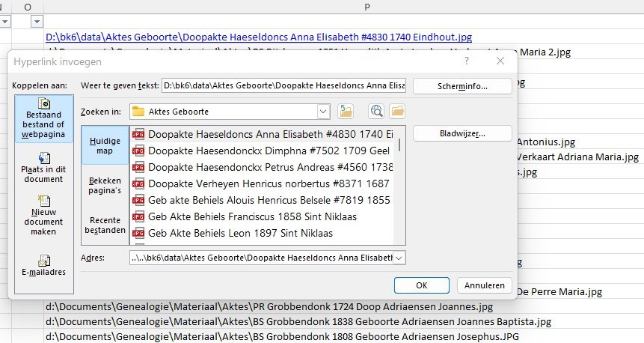Show 'Recente bestanden' list
Screen dimensions: 644x343
coord(105,225)
